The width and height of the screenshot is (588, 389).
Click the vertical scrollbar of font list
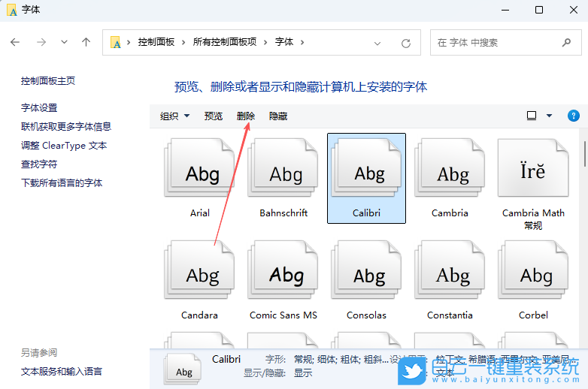(585, 153)
